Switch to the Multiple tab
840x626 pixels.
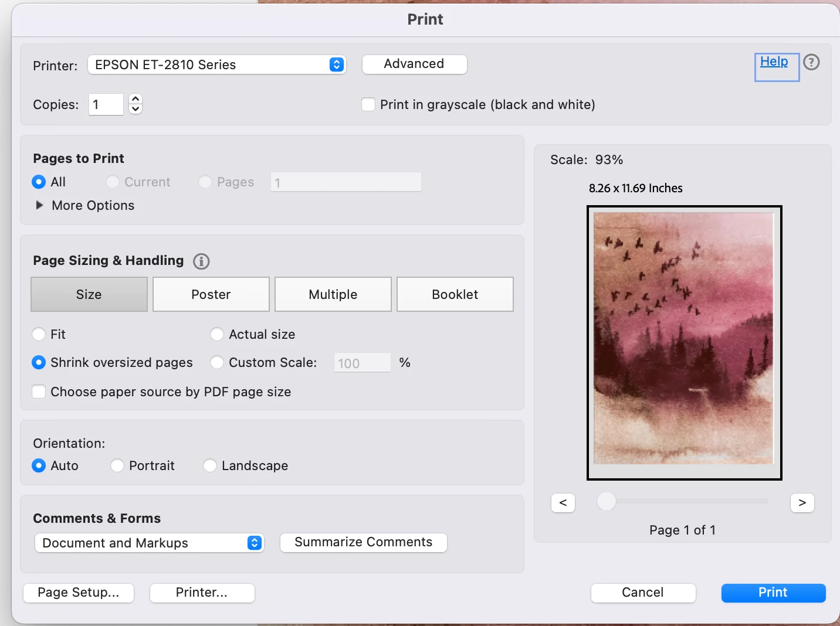333,294
